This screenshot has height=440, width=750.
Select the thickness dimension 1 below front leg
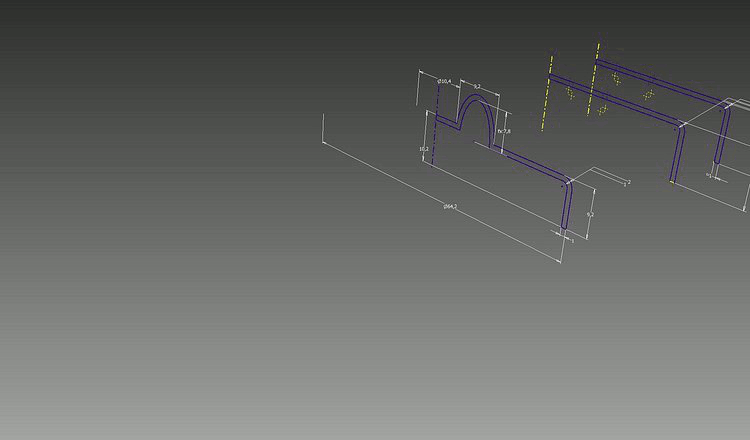(572, 240)
